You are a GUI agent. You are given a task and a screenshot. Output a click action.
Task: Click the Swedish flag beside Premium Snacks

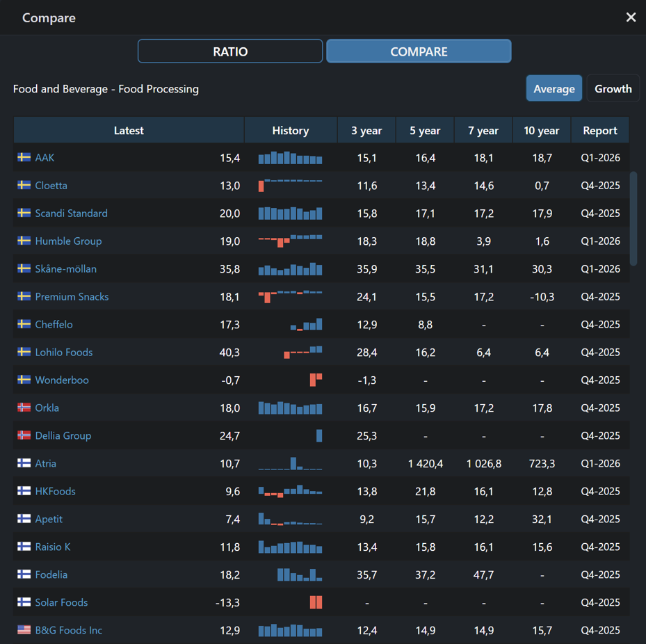coord(24,296)
